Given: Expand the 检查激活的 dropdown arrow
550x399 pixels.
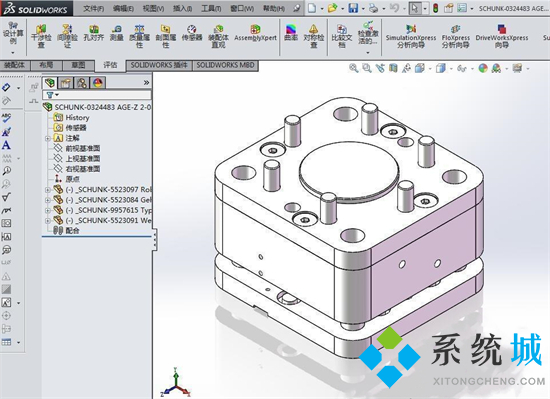Looking at the screenshot, I should 368,53.
